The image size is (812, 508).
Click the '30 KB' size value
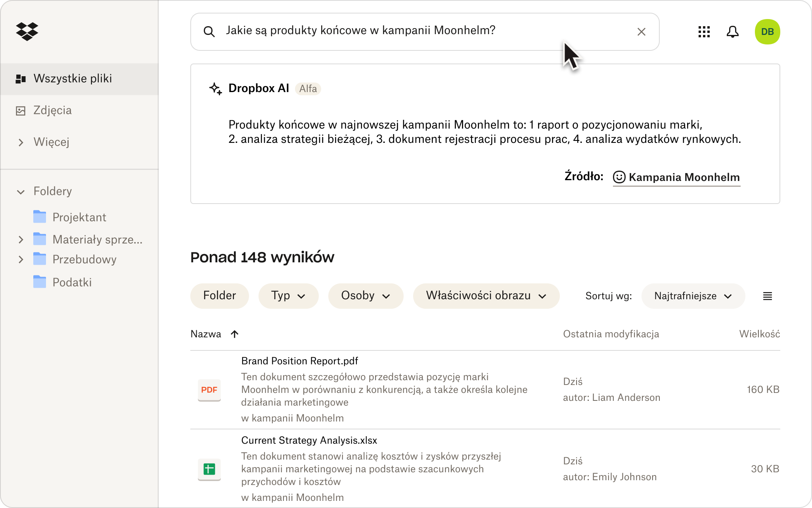765,469
